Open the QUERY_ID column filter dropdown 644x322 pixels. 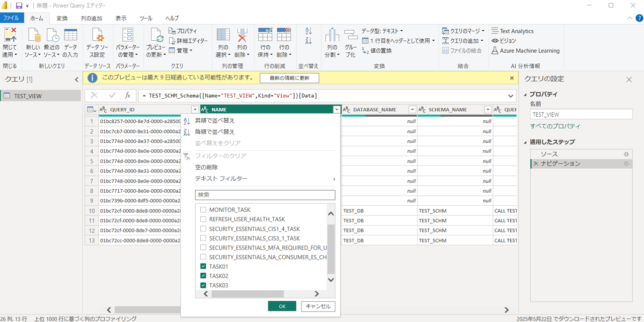pyautogui.click(x=195, y=110)
